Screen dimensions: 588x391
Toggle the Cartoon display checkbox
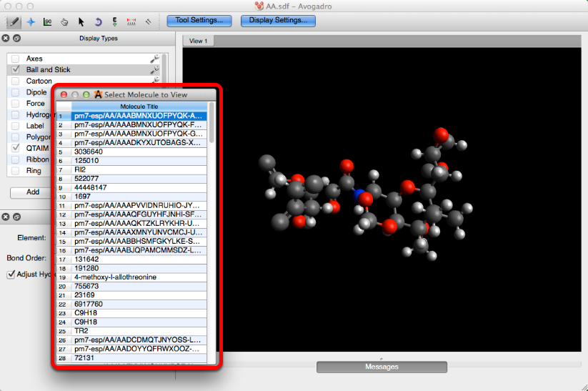click(x=16, y=81)
